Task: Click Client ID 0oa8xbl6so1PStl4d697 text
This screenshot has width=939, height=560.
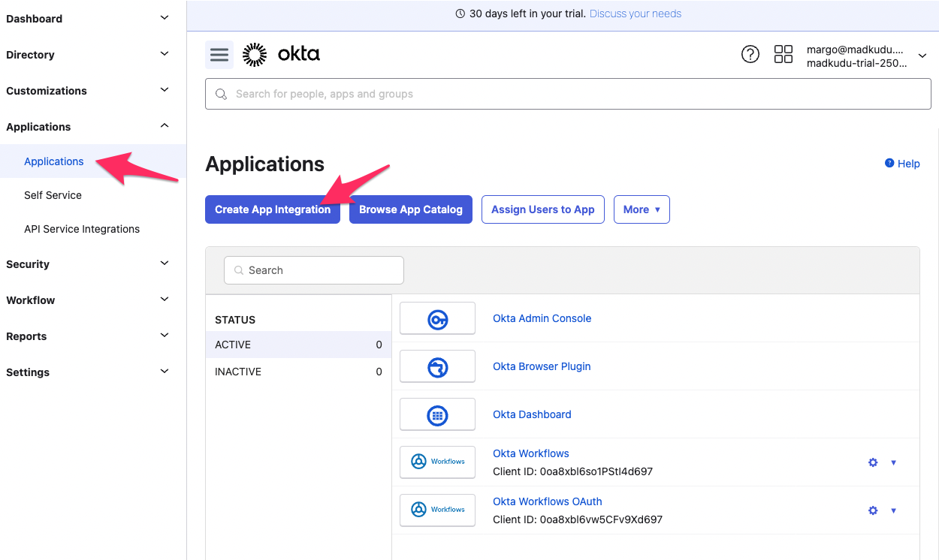Action: pyautogui.click(x=572, y=471)
